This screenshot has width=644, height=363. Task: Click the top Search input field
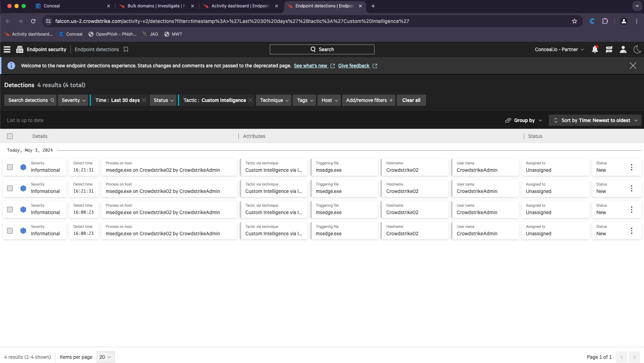(322, 49)
